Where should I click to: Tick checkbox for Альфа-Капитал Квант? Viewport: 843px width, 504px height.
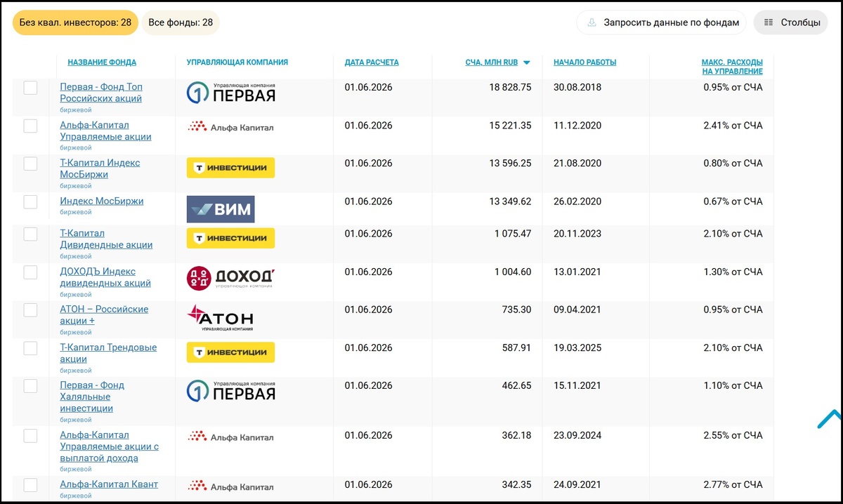pyautogui.click(x=30, y=484)
